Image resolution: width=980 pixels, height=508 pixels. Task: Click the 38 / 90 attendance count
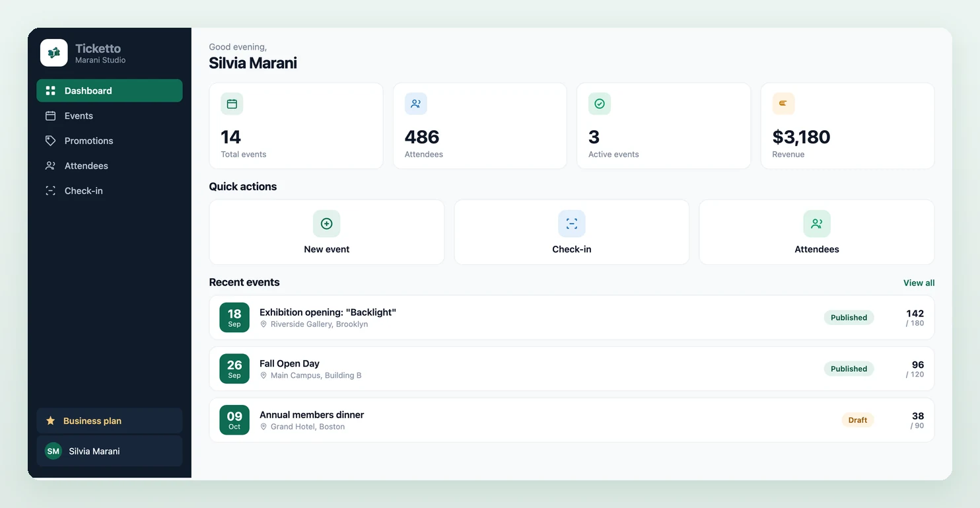coord(917,420)
